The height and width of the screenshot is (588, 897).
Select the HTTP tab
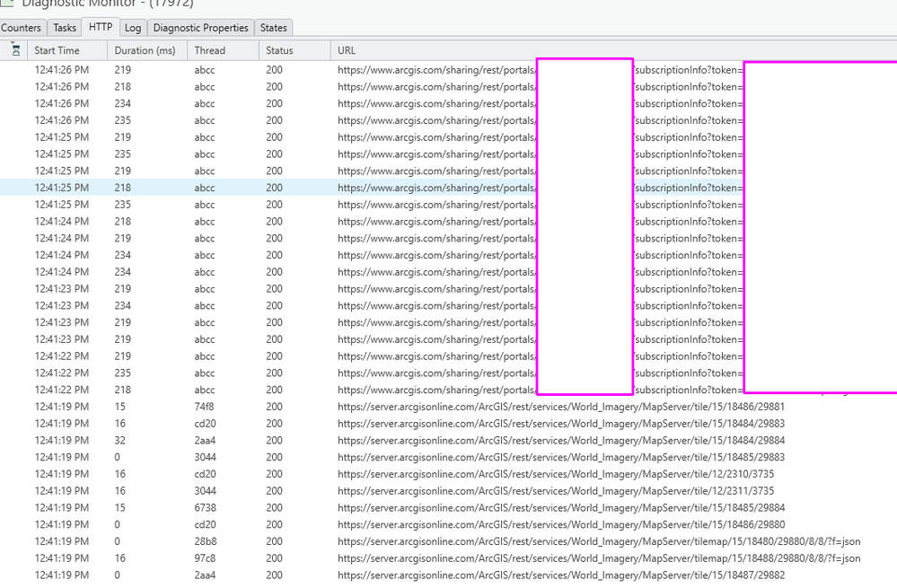(x=101, y=27)
